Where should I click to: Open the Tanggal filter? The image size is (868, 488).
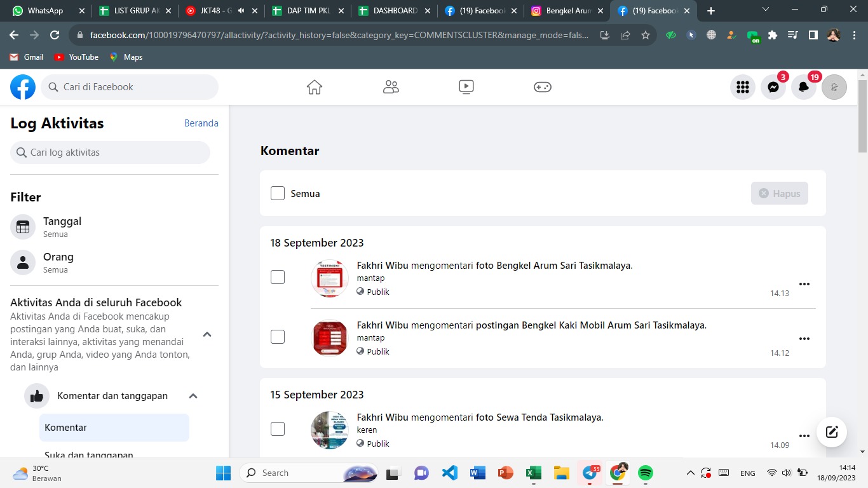(114, 227)
